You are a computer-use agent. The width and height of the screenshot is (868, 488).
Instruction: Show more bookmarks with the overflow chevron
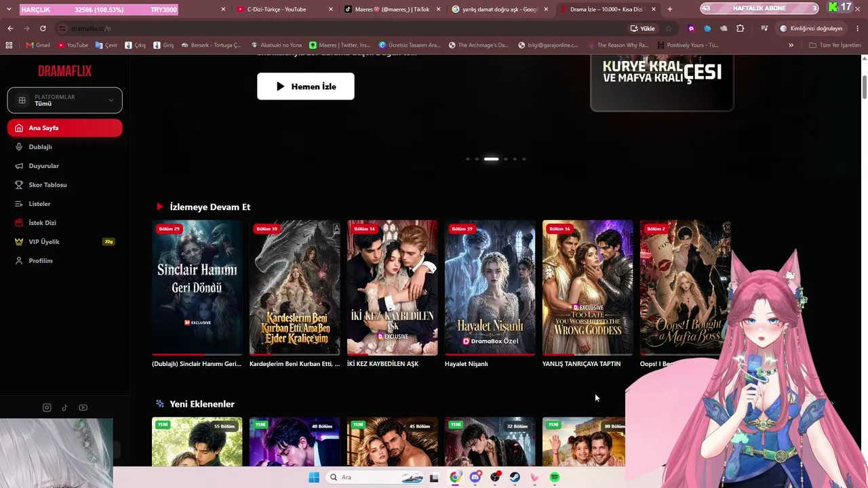[x=791, y=45]
